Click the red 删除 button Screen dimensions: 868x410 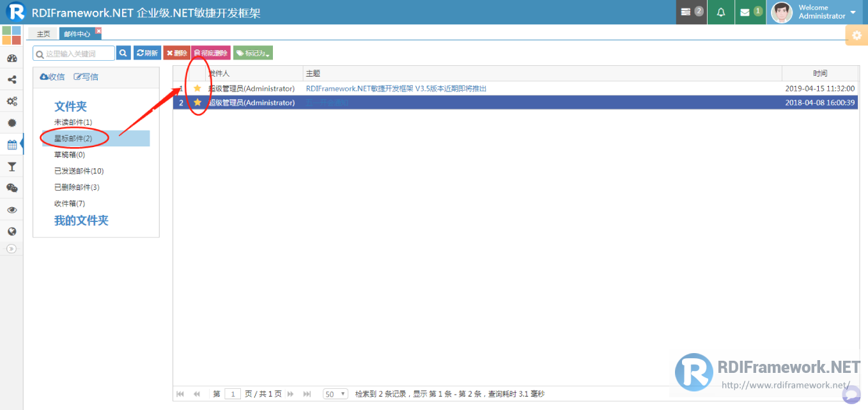tap(177, 53)
